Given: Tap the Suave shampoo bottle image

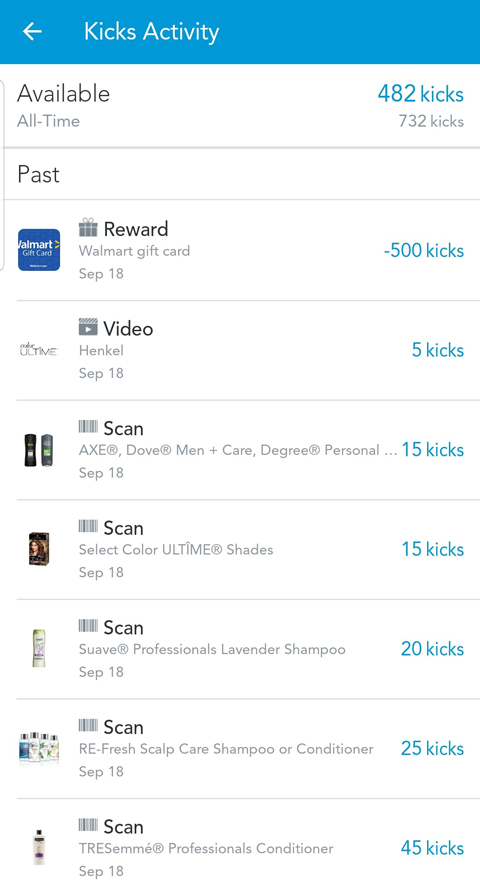Looking at the screenshot, I should coord(39,648).
